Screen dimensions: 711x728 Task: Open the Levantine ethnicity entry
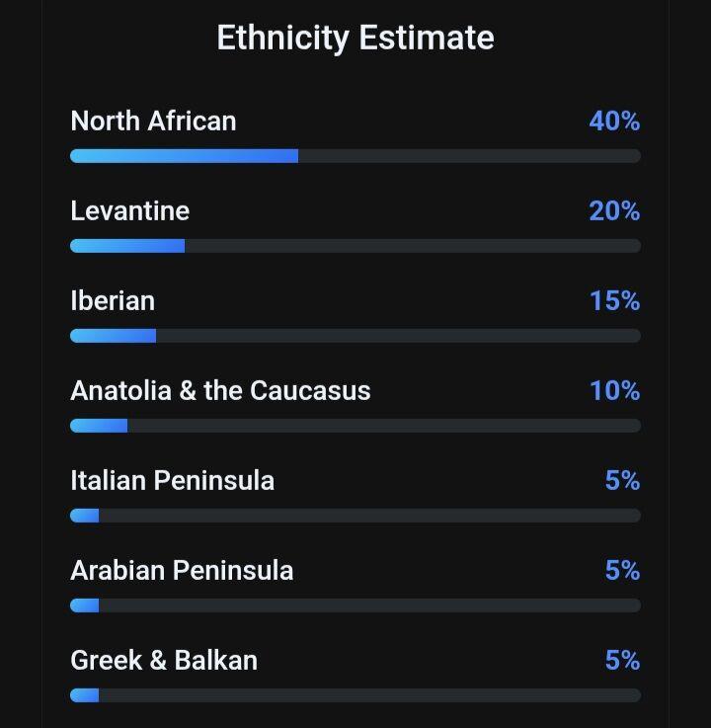(x=129, y=211)
